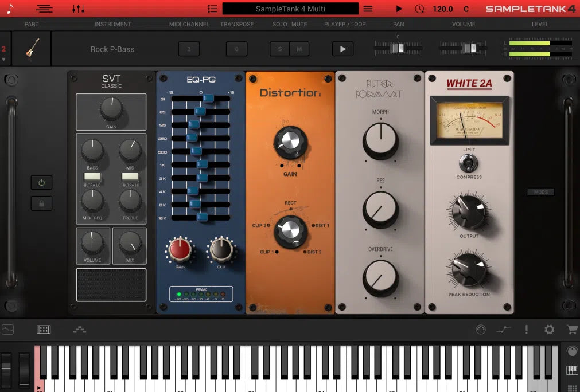Adjust the pan slider for Rock P-Bass
The image size is (580, 392).
(x=397, y=49)
